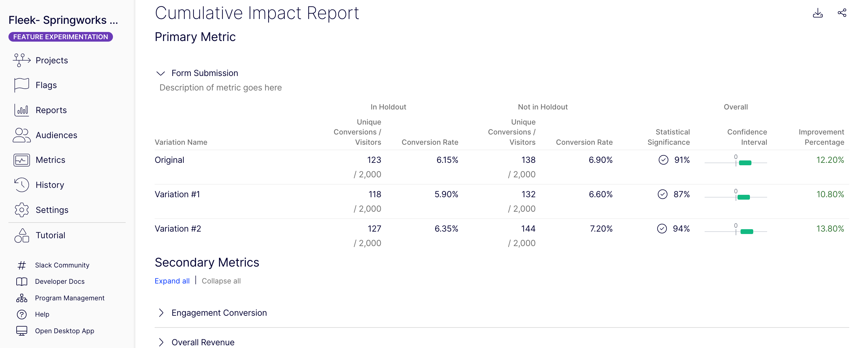Expand the Engagement Conversion metric
The image size is (868, 348).
161,313
